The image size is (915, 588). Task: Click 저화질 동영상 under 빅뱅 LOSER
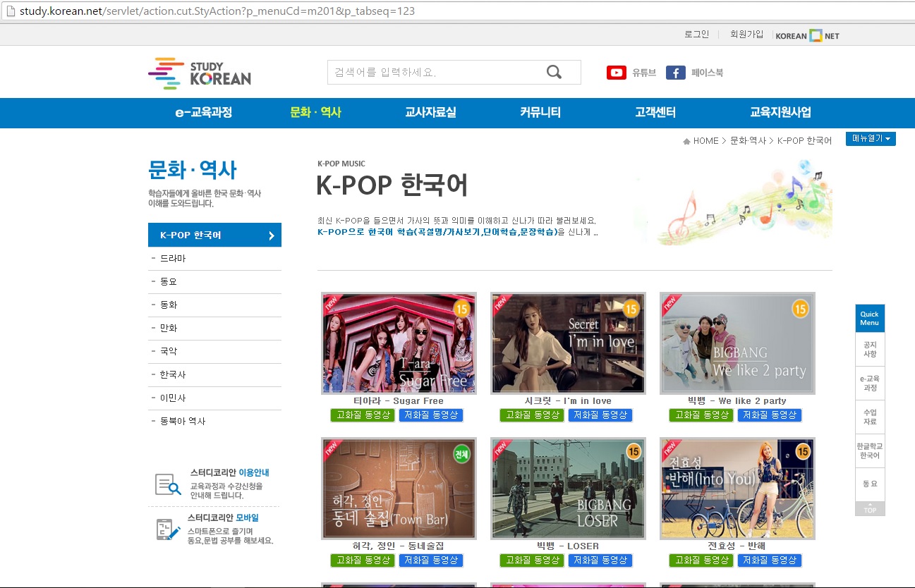click(x=600, y=561)
